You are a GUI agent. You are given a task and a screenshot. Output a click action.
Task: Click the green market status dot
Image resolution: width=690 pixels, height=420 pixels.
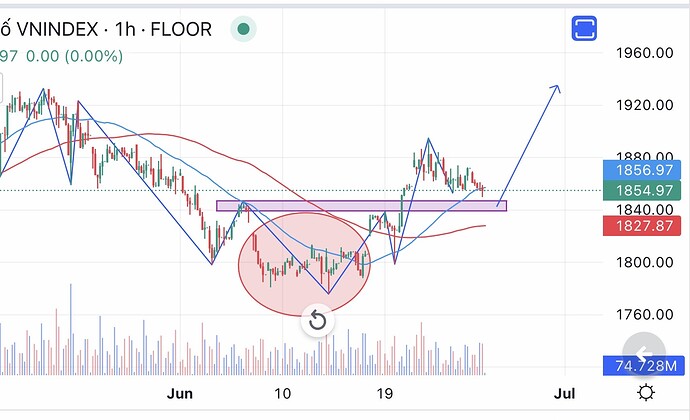click(x=243, y=29)
